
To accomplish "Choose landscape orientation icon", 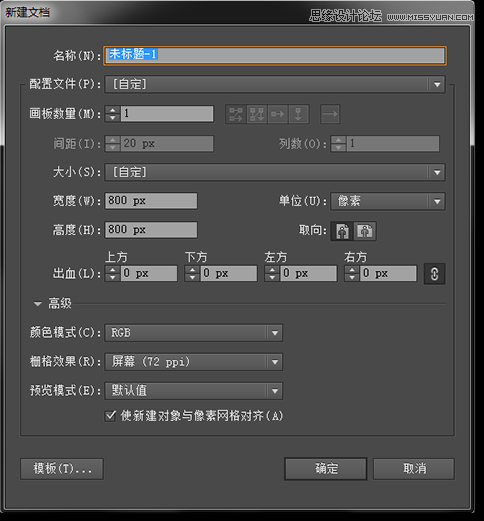I will [x=365, y=231].
